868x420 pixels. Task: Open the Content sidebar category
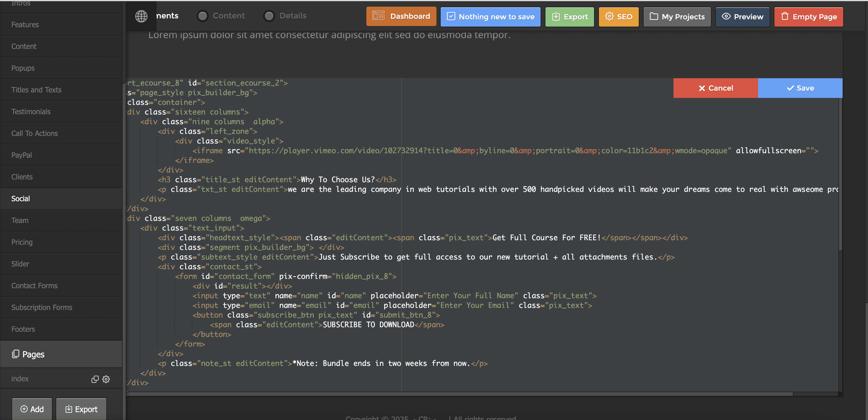tap(61, 47)
